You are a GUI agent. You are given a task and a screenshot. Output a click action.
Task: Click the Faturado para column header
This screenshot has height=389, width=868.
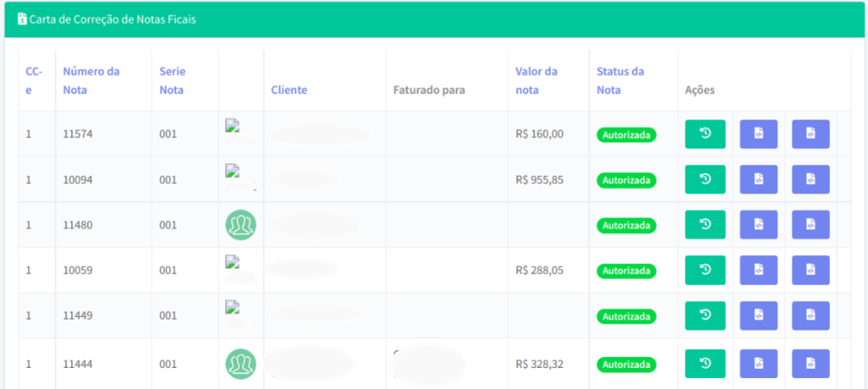pos(429,90)
